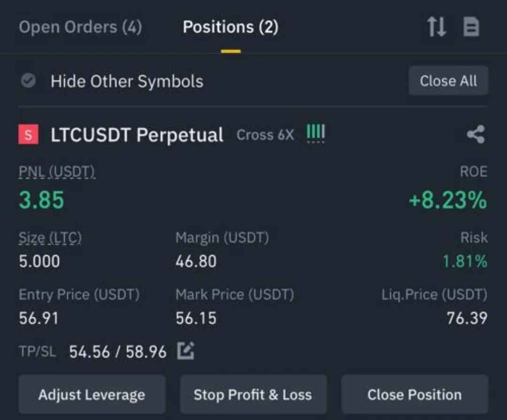Click the red S short badge
Image resolution: width=507 pixels, height=420 pixels.
click(x=29, y=134)
